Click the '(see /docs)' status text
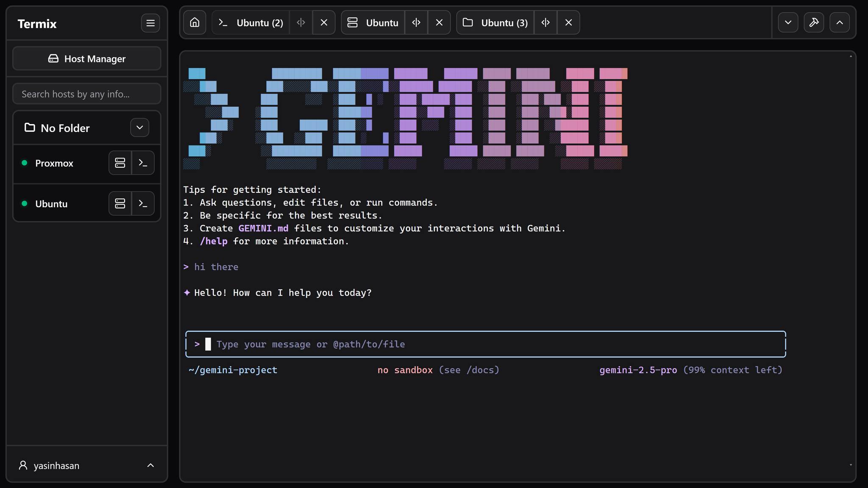 coord(469,370)
